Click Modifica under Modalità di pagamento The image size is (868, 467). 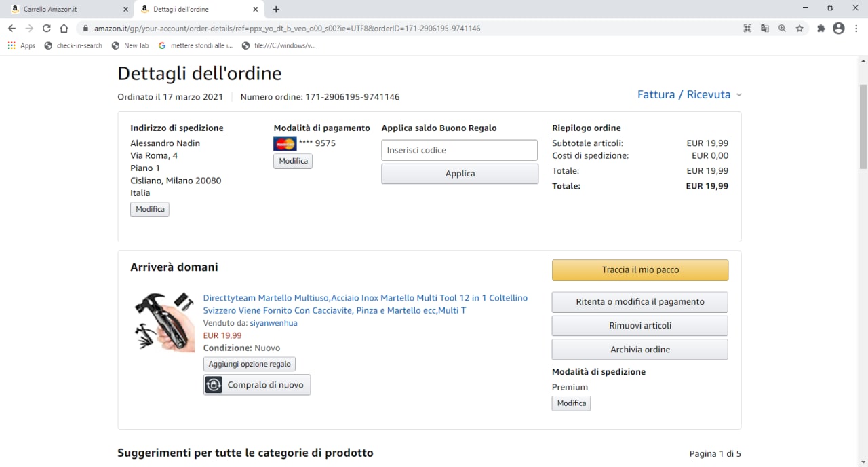[x=293, y=161]
